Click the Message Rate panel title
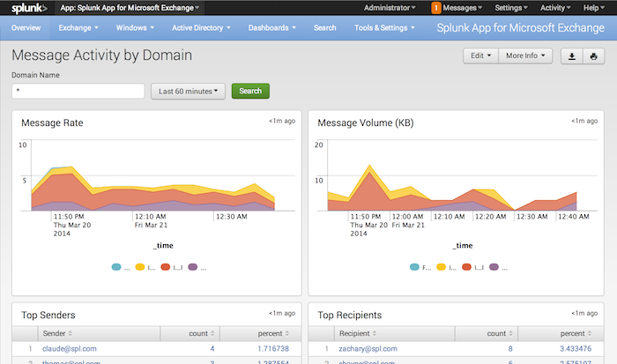The height and width of the screenshot is (364, 617). pyautogui.click(x=52, y=123)
